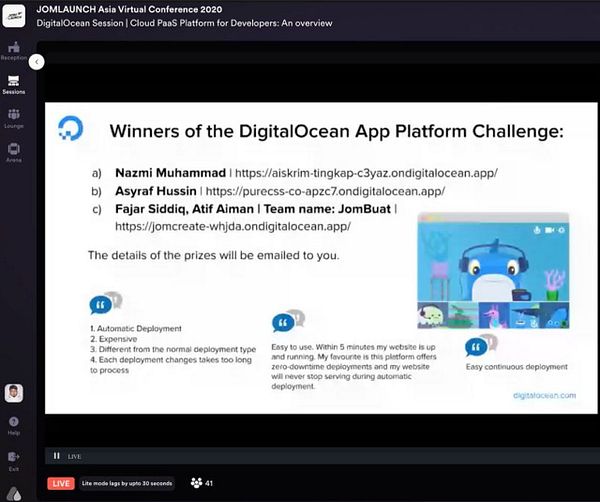Click the DigitalOcean Session subtitle

[x=184, y=23]
